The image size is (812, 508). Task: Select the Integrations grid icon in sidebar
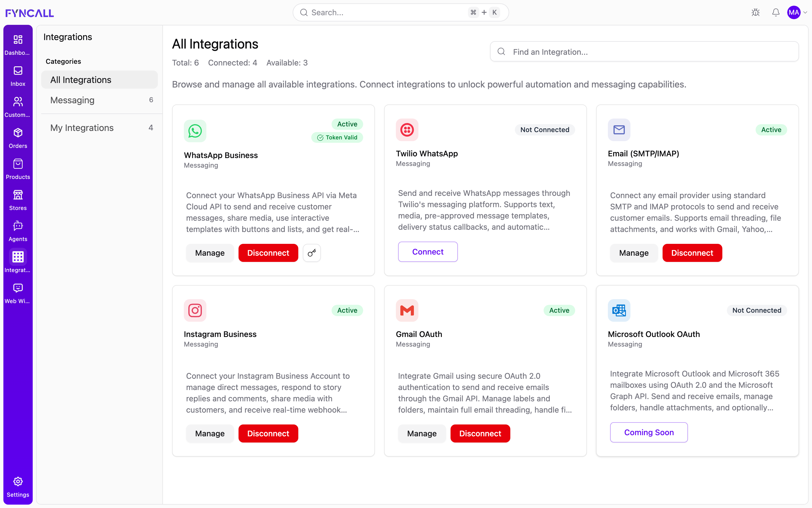[18, 257]
